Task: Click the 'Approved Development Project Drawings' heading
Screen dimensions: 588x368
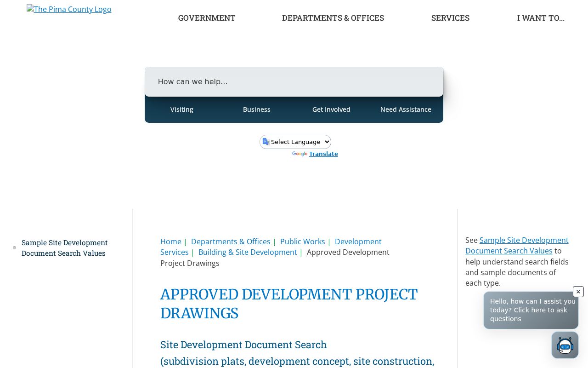Action: point(289,304)
